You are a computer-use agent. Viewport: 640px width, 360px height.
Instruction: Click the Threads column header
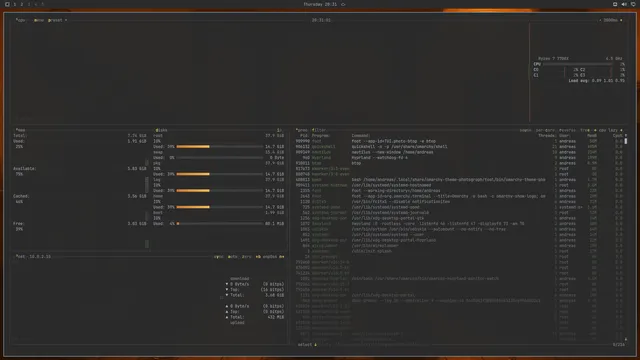click(x=547, y=136)
